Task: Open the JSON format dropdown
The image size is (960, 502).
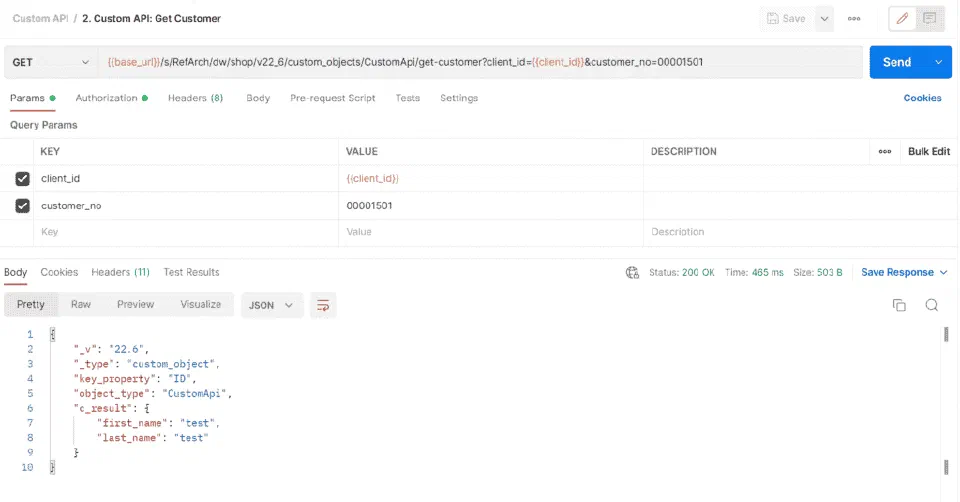Action: coord(272,305)
